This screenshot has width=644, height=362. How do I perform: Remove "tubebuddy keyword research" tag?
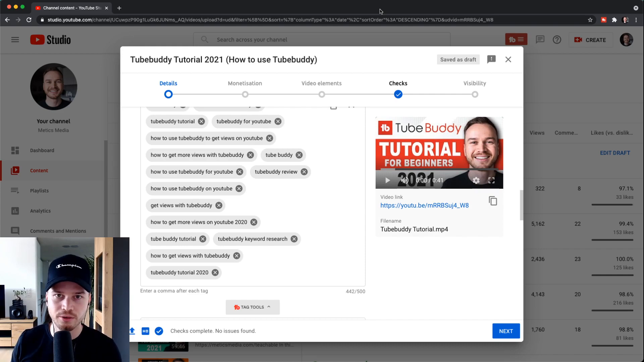294,239
